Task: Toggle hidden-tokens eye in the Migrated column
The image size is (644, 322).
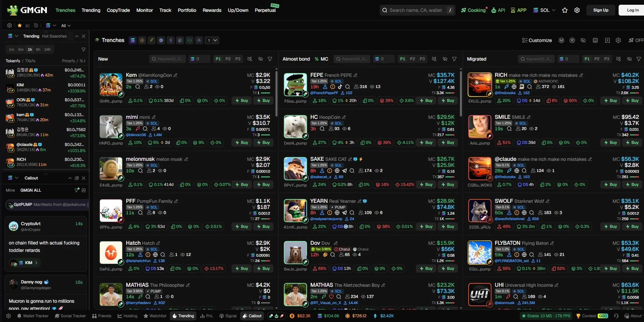Action: click(629, 59)
